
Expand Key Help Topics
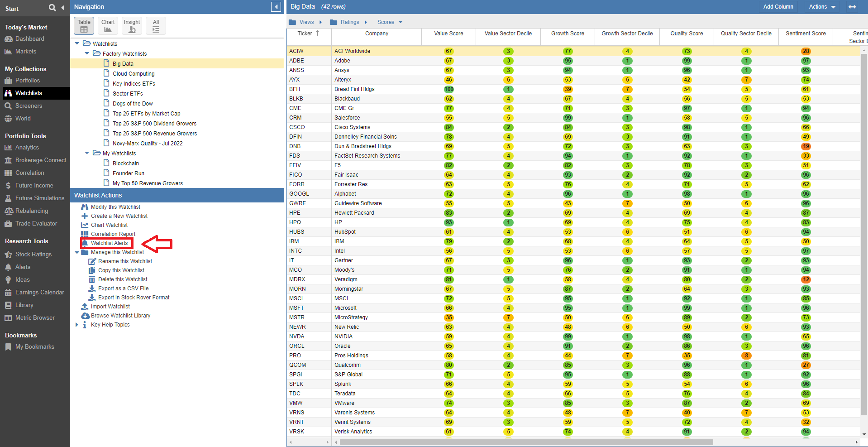[x=77, y=325]
